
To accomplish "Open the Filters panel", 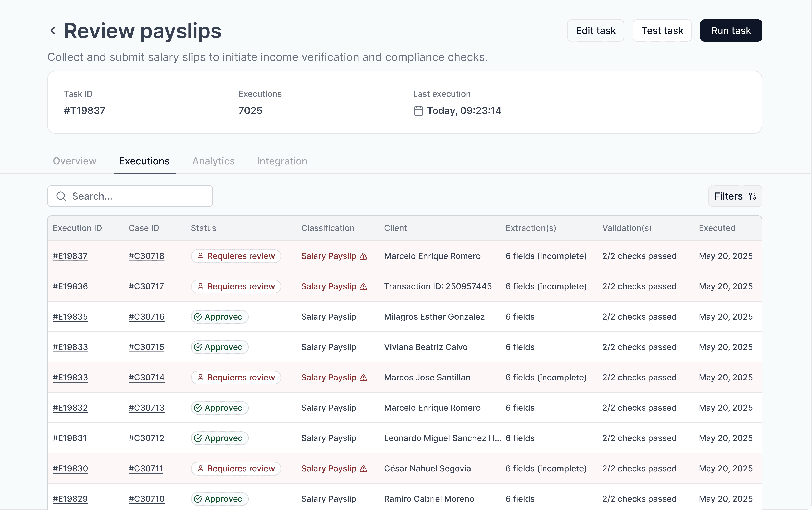I will [x=735, y=196].
